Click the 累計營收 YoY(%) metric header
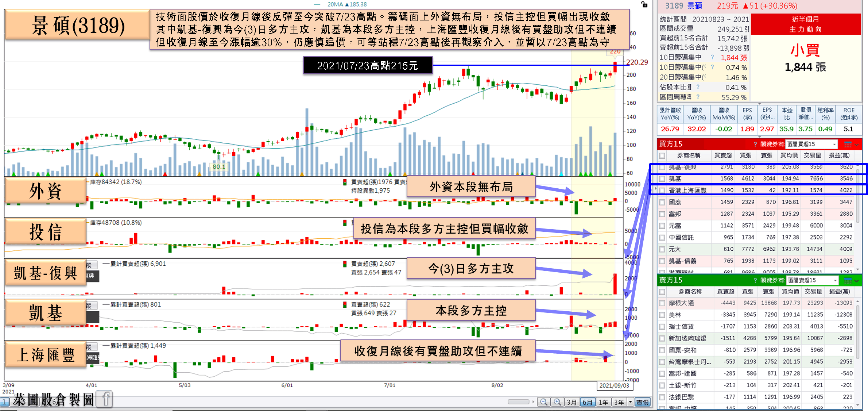 point(670,114)
